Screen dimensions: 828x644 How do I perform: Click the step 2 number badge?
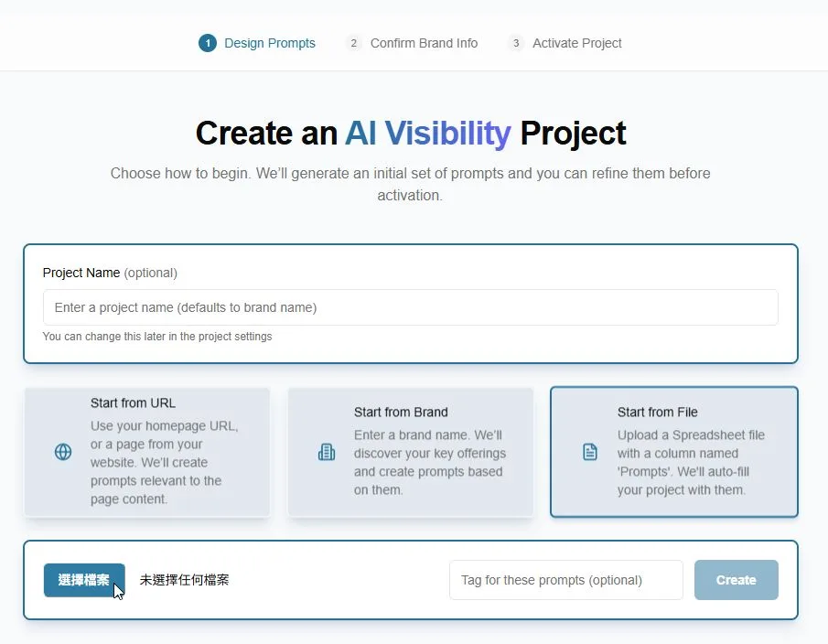(x=354, y=43)
